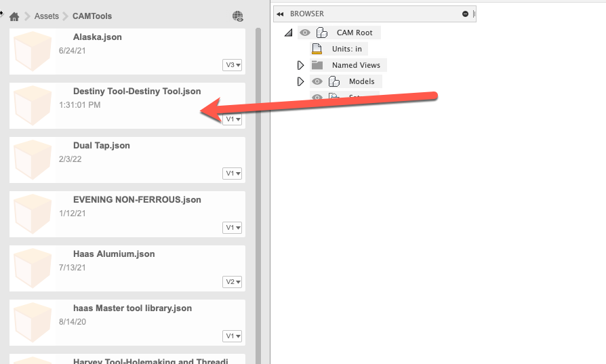Select the CAMTools breadcrumb

point(92,16)
